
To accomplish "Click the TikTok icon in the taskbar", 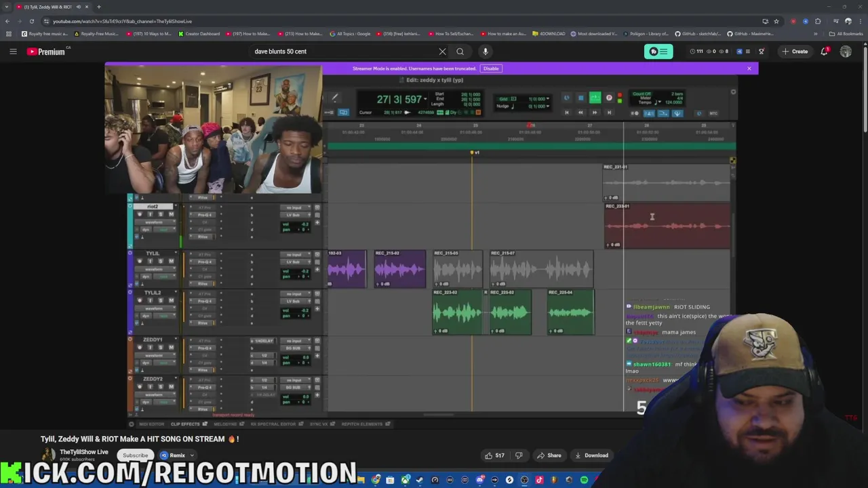I will tap(539, 480).
